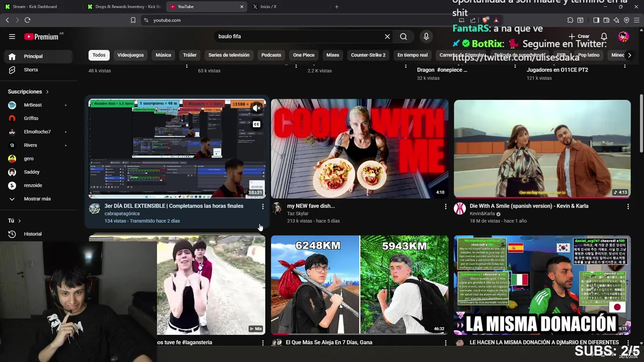
Task: Open the YouTube guide hamburger menu
Action: pyautogui.click(x=12, y=36)
